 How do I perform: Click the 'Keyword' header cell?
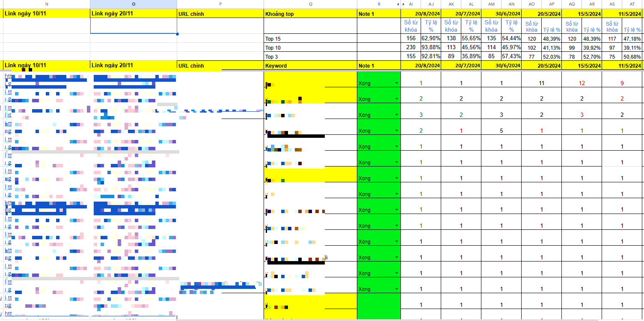[x=310, y=65]
